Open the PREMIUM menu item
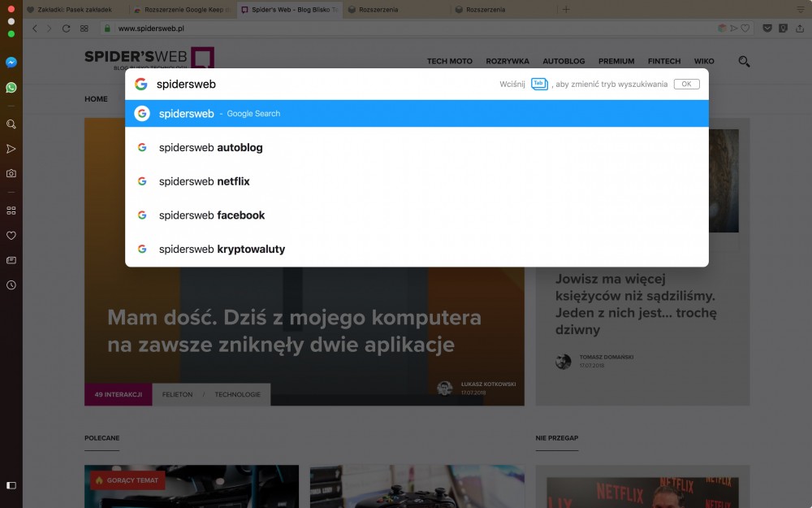Screen dimensions: 812x508 tap(616, 61)
